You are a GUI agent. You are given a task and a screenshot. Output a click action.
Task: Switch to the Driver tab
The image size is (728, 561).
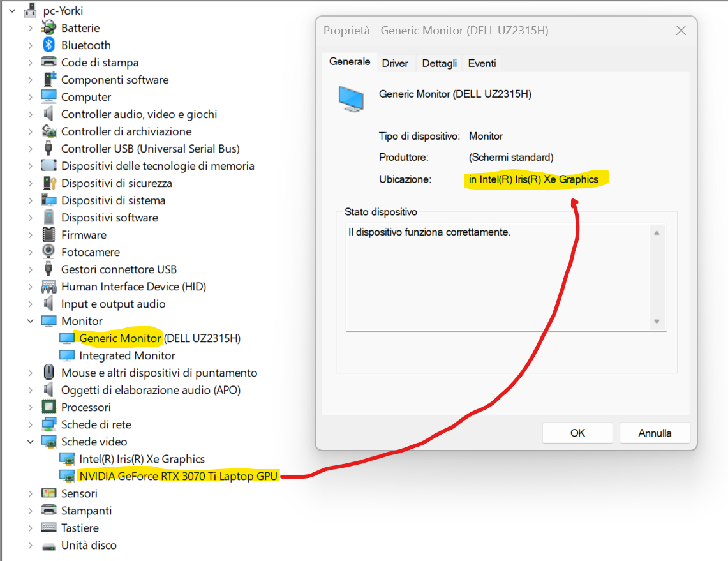(x=396, y=63)
